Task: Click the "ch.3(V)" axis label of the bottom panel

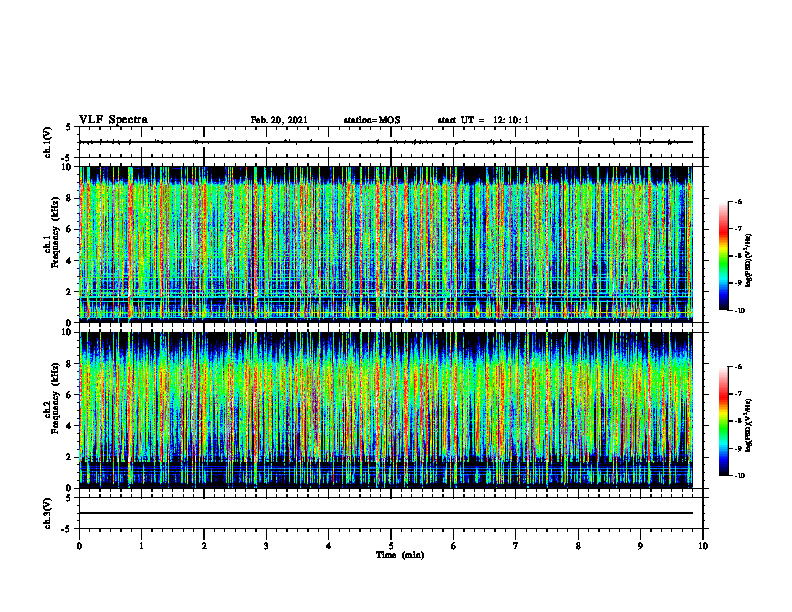Action: [x=48, y=513]
